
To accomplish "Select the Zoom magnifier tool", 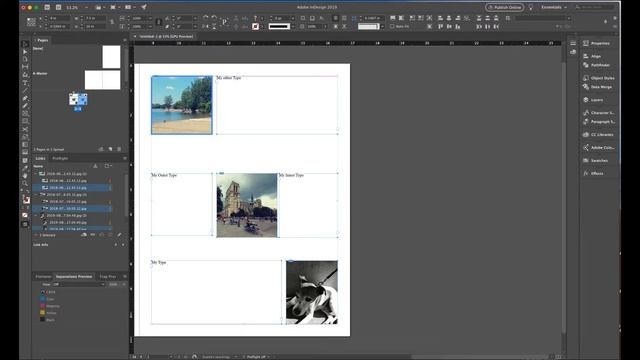I will [x=25, y=184].
